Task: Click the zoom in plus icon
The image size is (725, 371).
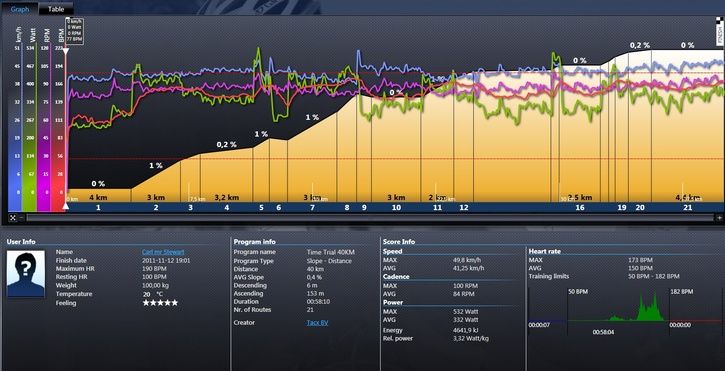Action: 719,217
